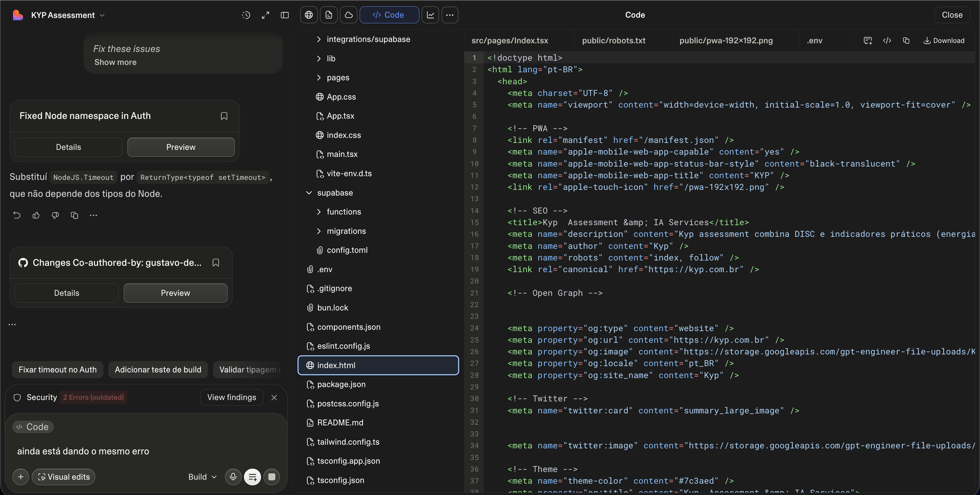
Task: Click the queue message icon button
Action: pyautogui.click(x=253, y=477)
